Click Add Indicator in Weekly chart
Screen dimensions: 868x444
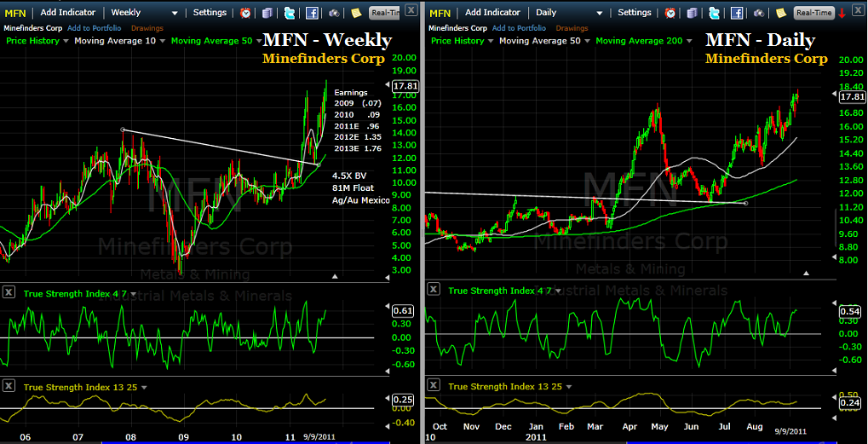click(67, 13)
